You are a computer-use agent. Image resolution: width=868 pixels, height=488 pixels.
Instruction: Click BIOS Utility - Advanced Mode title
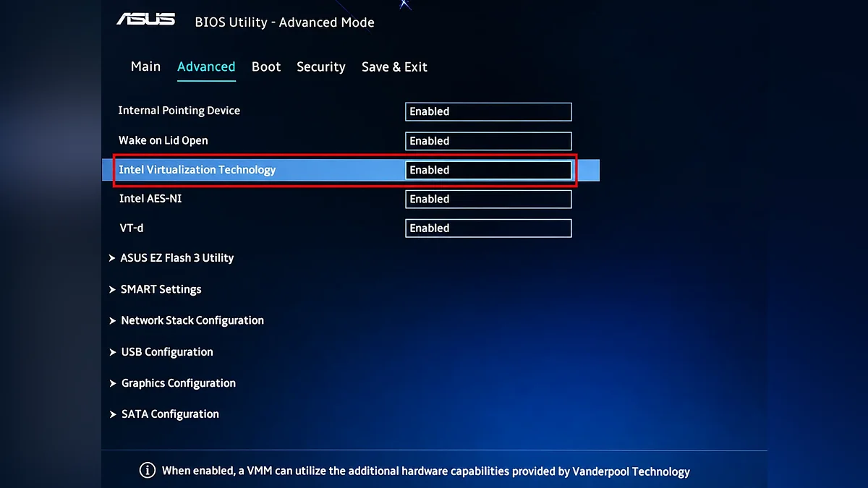(x=284, y=22)
